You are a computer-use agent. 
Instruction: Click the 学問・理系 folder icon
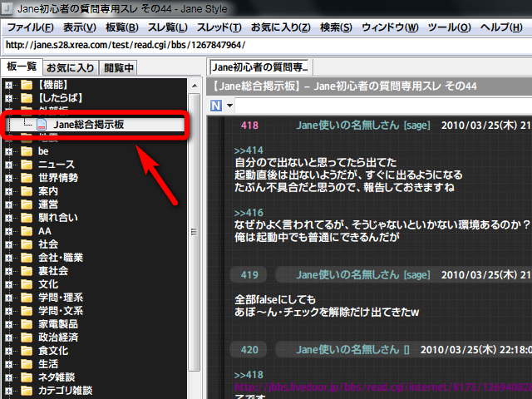click(x=27, y=298)
